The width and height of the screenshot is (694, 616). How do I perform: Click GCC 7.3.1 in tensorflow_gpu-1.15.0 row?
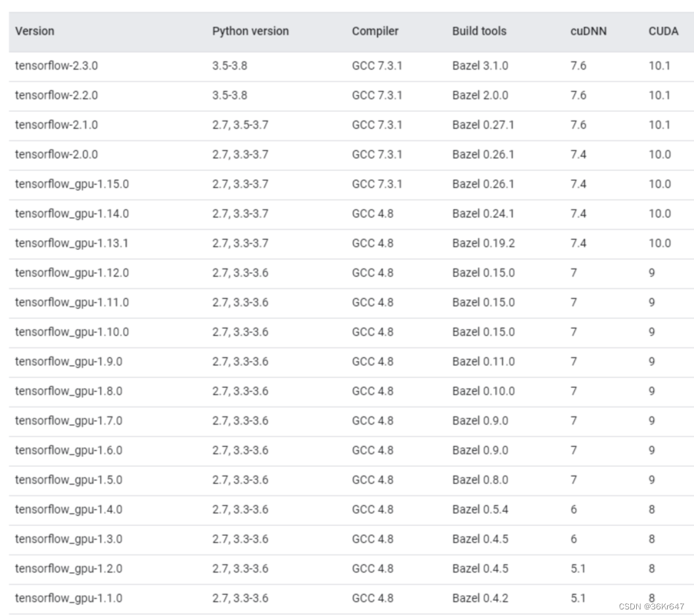click(377, 184)
